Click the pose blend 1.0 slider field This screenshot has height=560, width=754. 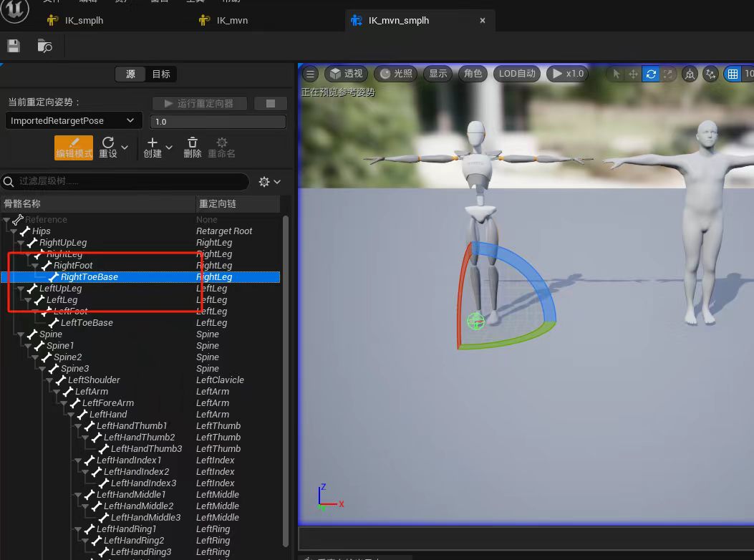pos(218,122)
